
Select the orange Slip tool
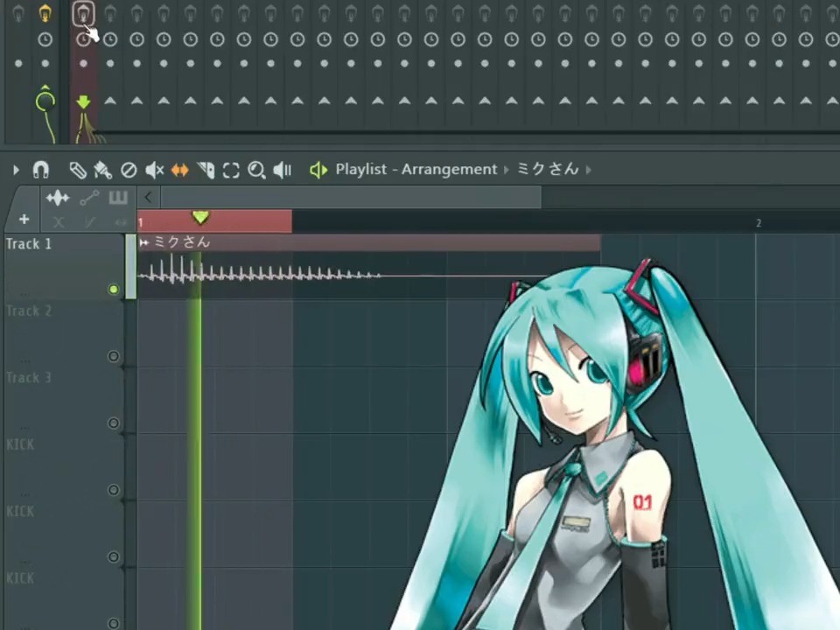click(x=180, y=171)
